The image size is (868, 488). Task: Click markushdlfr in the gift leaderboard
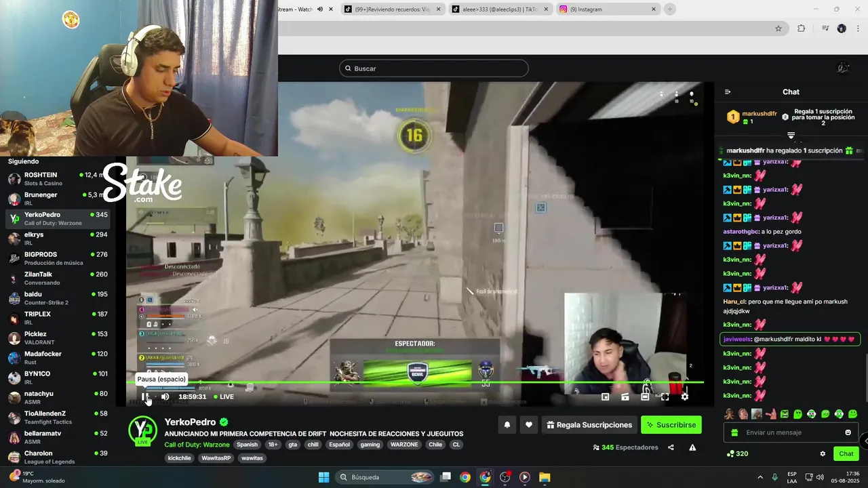point(759,114)
